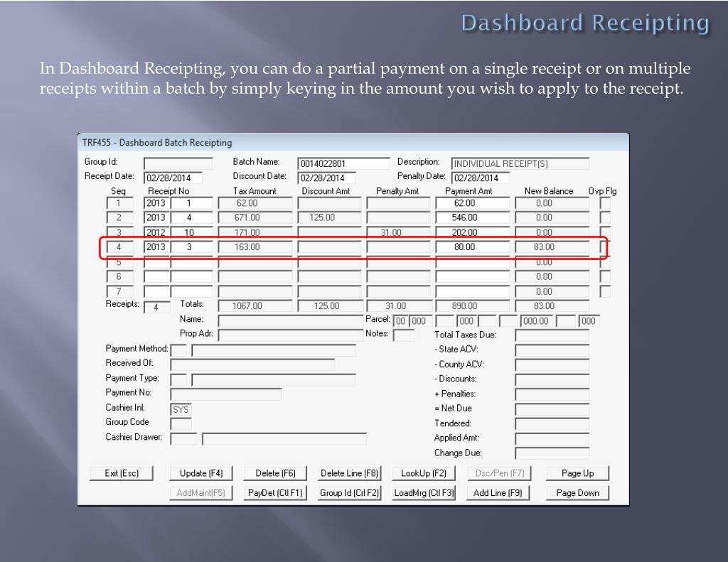Click the Total Taxes Due field
728x562 pixels.
552,335
